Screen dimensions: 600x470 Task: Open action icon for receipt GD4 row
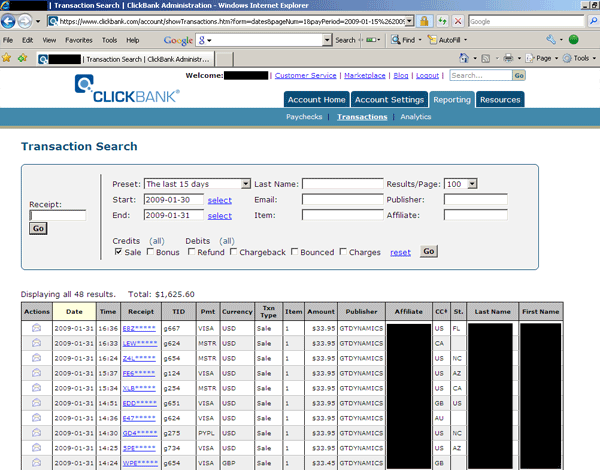point(36,432)
